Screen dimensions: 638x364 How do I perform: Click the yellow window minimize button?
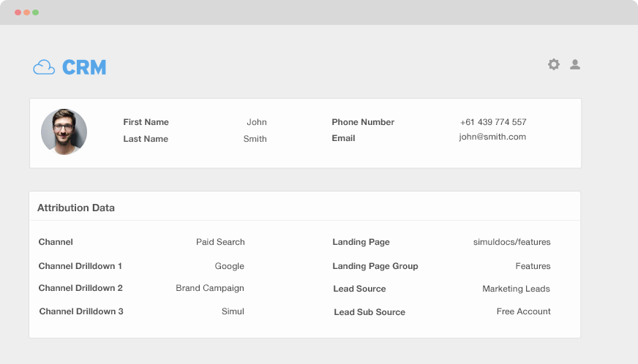27,12
